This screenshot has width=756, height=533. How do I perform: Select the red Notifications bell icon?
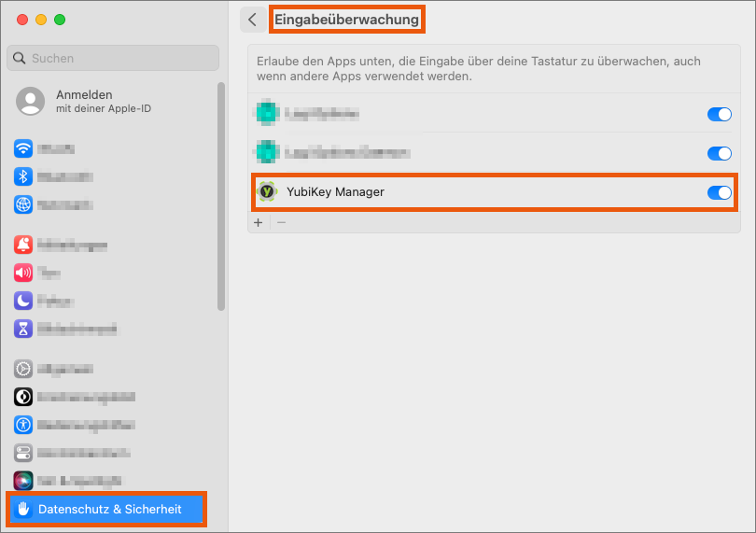[x=23, y=245]
